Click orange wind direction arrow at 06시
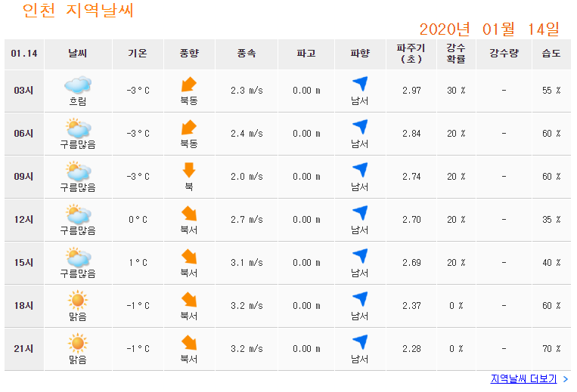577x392 pixels. (x=189, y=128)
